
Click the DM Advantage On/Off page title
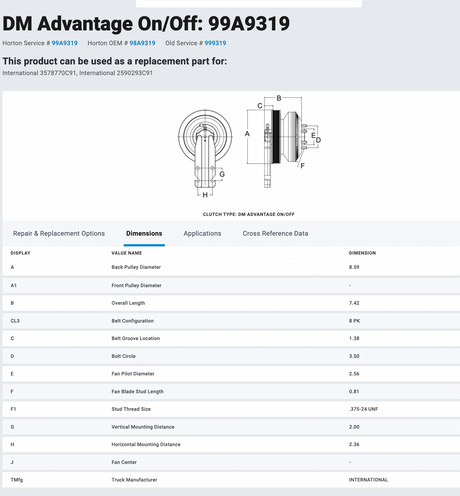(x=146, y=24)
